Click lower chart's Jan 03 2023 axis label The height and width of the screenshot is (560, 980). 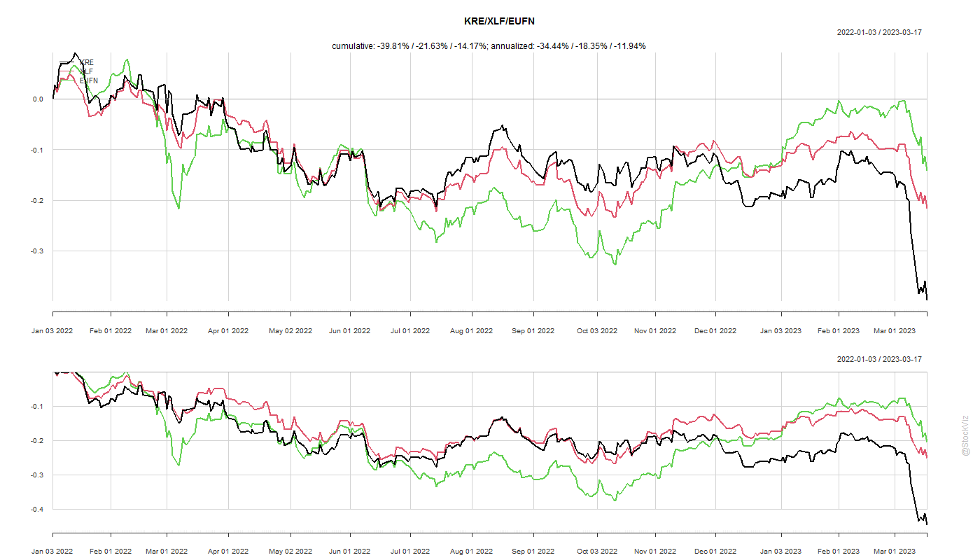click(x=780, y=553)
